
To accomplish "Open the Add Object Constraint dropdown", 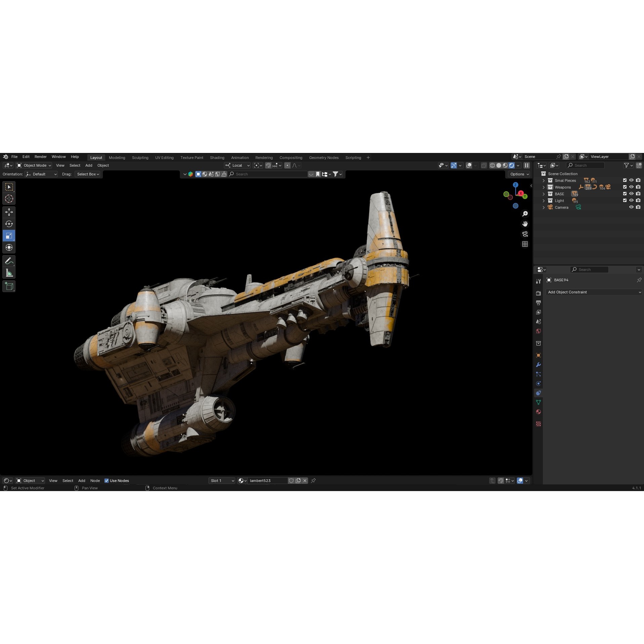I will click(x=594, y=292).
